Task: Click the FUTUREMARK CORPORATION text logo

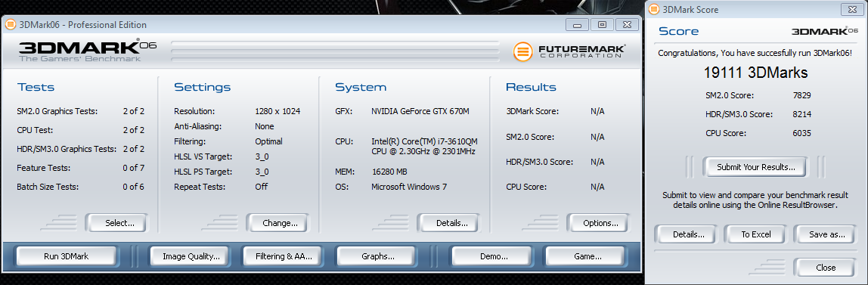Action: (581, 51)
